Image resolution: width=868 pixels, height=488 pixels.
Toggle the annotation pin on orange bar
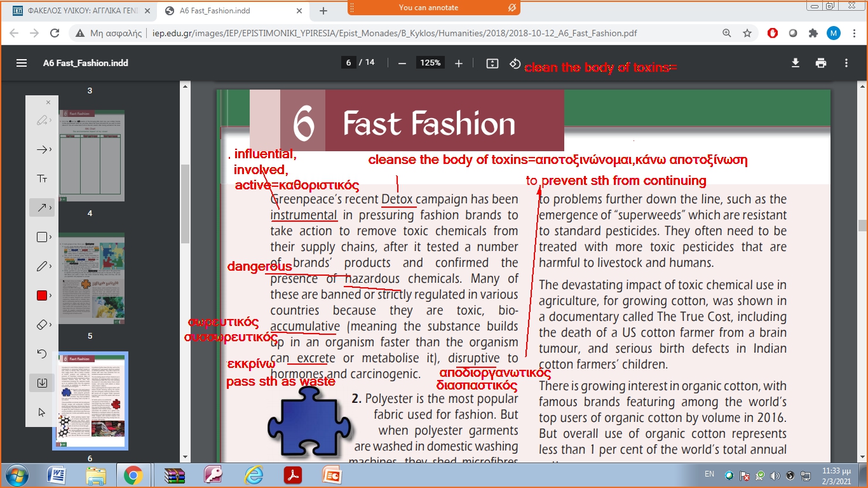(512, 8)
